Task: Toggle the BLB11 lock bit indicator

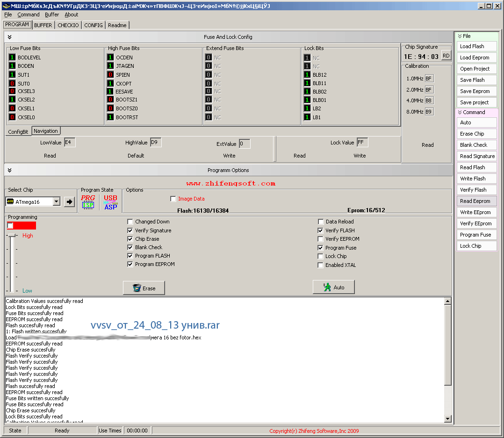Action: 307,83
